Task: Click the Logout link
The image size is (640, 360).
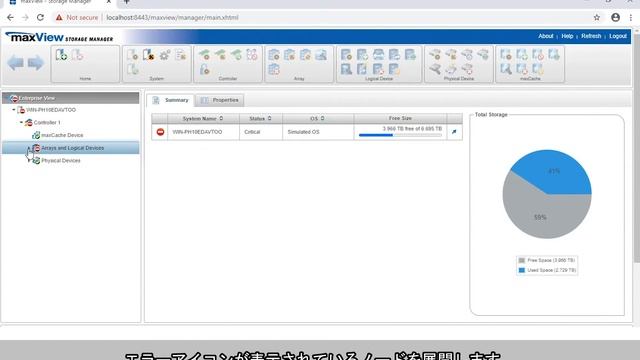Action: (618, 36)
